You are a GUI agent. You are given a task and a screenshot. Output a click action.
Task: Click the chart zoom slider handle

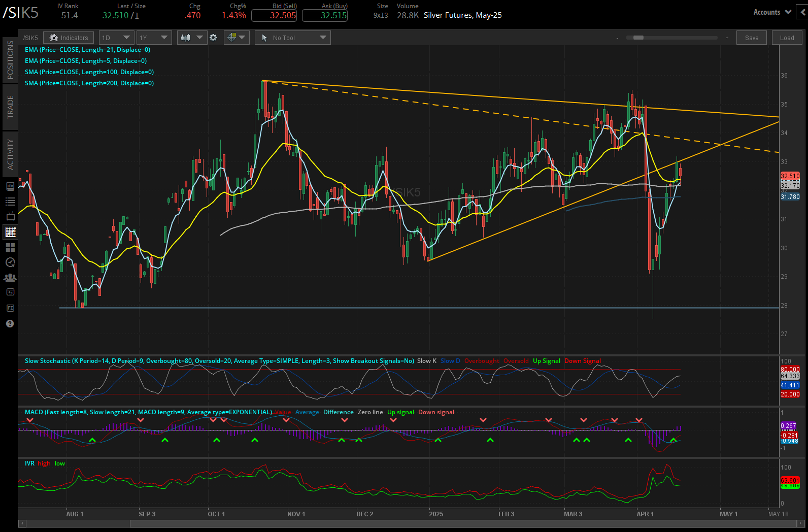(x=638, y=38)
